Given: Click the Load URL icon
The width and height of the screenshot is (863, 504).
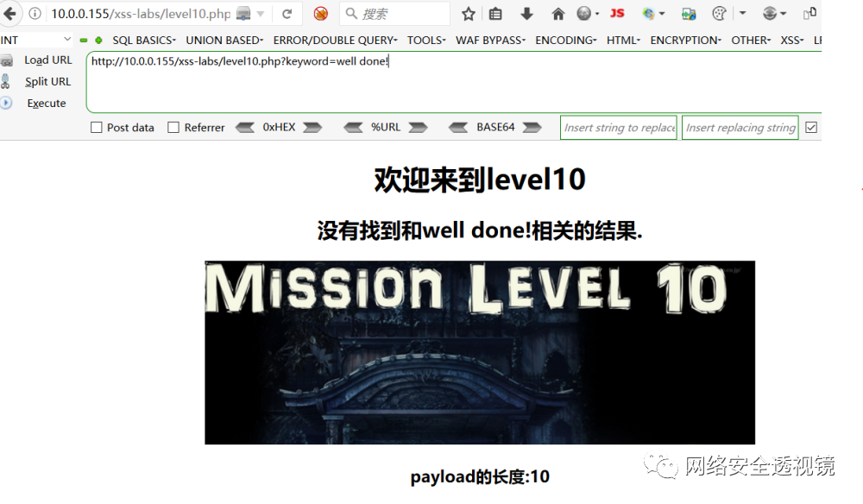Looking at the screenshot, I should click(x=7, y=60).
